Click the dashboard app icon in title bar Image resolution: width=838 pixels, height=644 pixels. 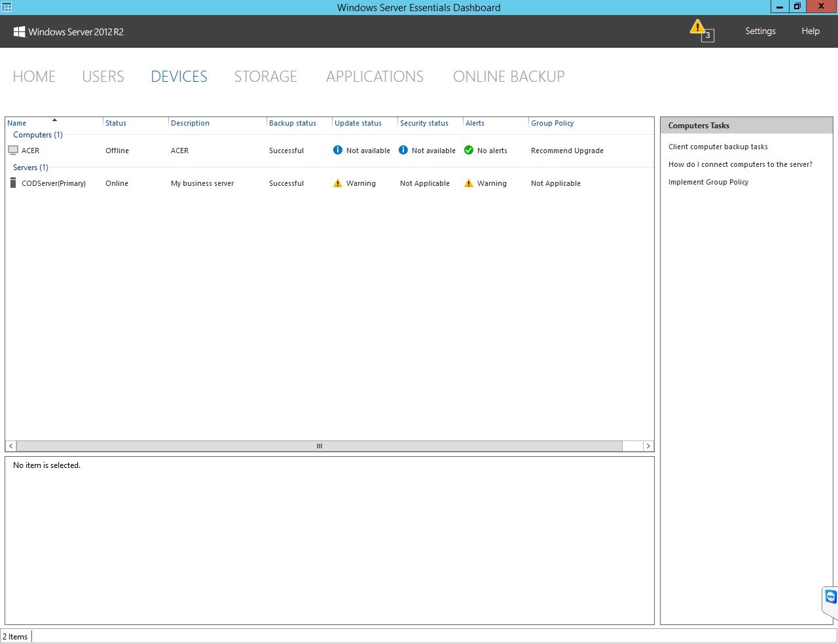(x=7, y=7)
